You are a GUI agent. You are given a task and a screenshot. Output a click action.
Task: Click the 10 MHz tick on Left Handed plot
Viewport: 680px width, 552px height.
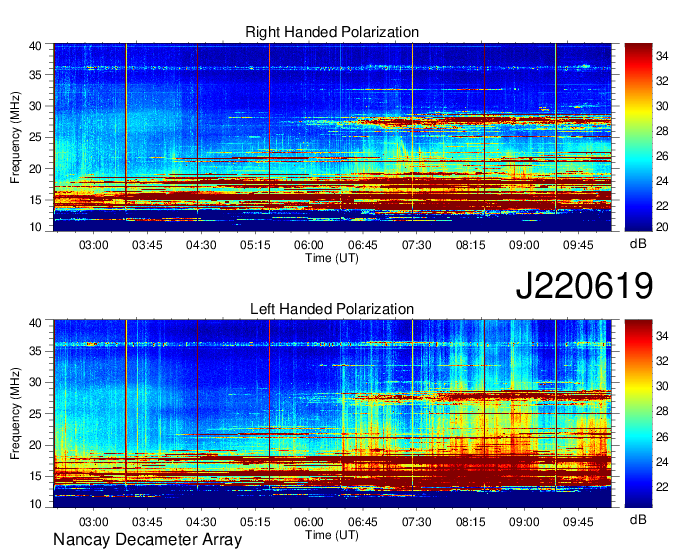tap(35, 504)
